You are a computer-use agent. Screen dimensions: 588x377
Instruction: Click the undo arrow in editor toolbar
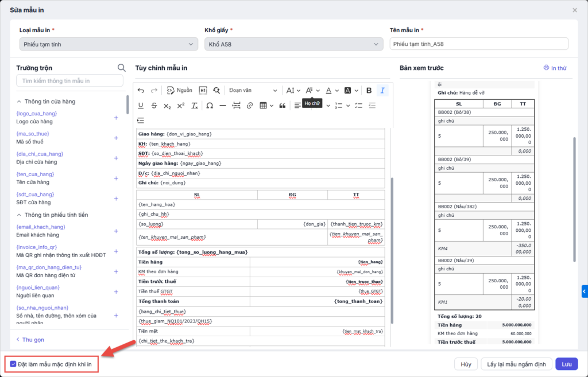point(141,91)
